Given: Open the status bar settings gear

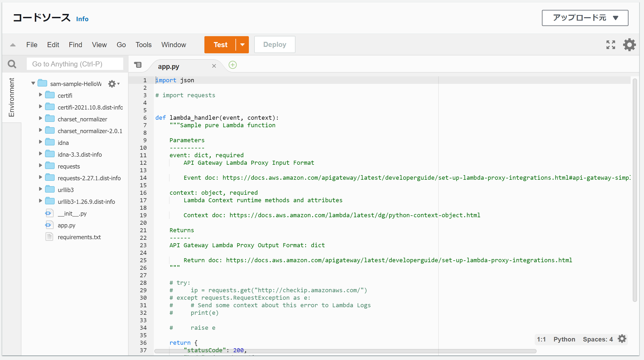Looking at the screenshot, I should [x=622, y=339].
